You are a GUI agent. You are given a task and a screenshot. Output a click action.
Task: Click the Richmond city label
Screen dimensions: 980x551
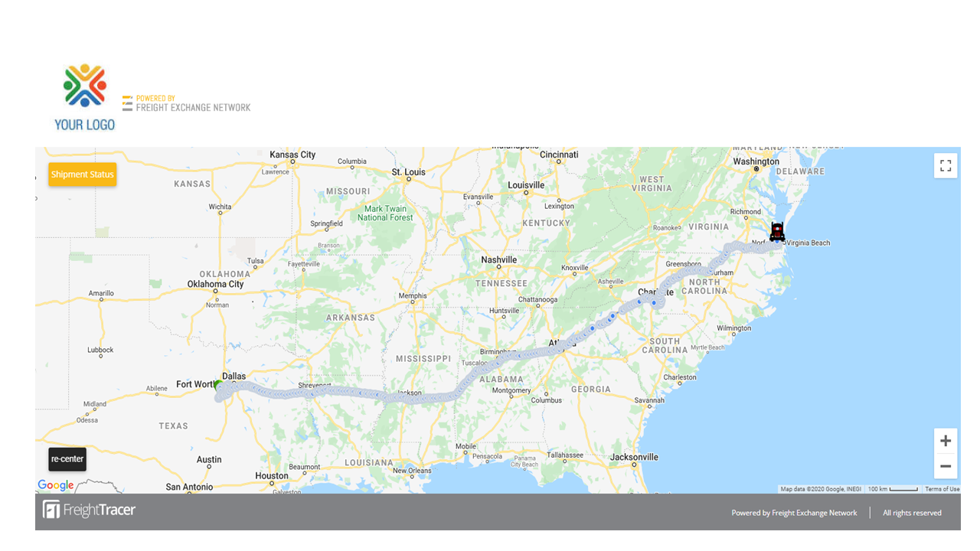pyautogui.click(x=746, y=212)
